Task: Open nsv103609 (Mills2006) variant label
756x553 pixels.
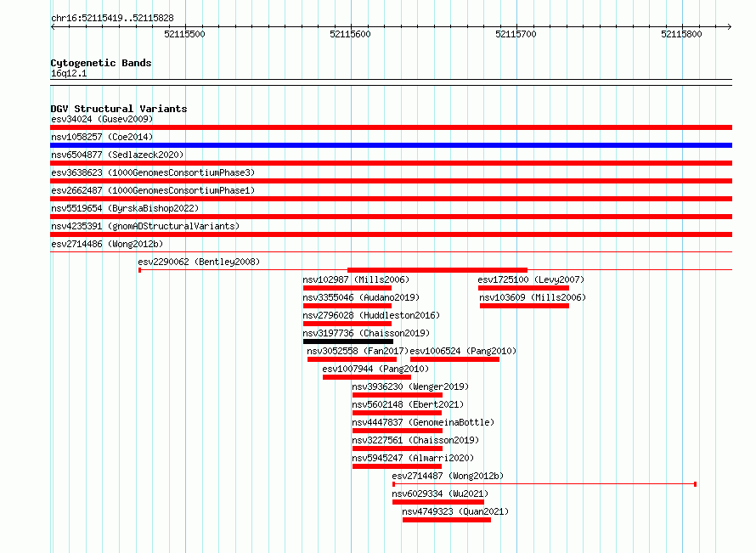Action: 533,297
